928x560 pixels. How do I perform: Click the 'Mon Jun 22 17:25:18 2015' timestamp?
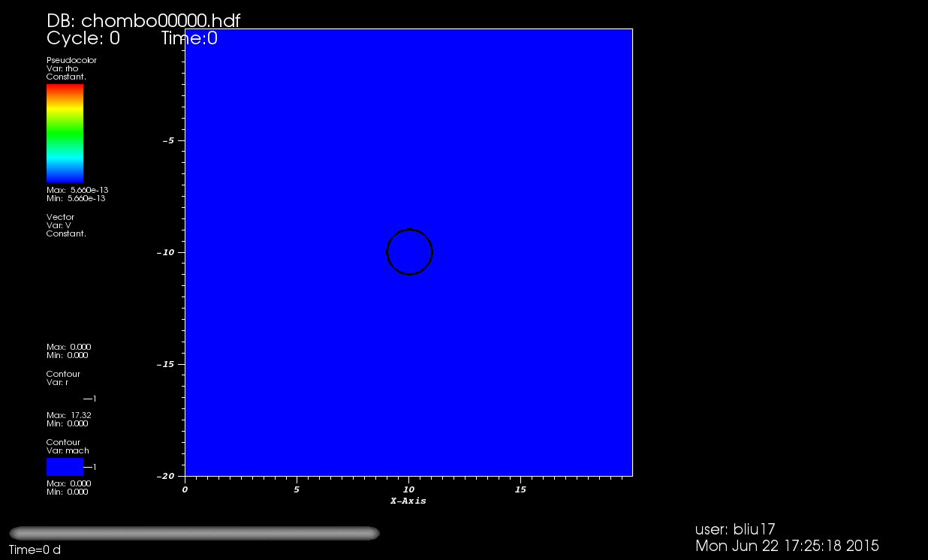788,546
